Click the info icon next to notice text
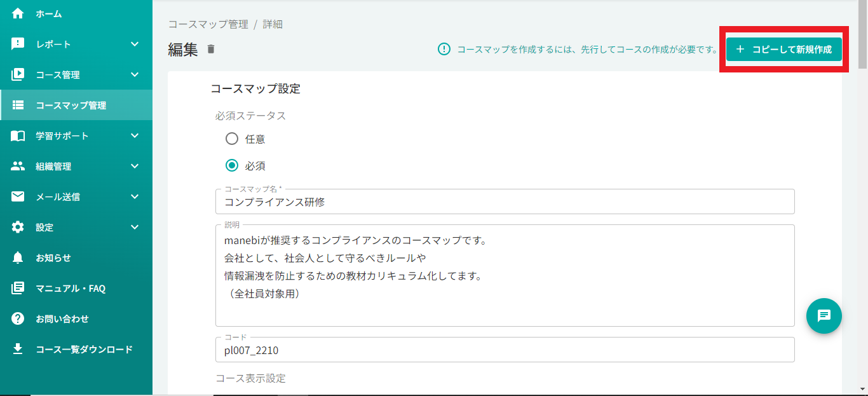Screen dimensions: 868x396 pos(444,49)
